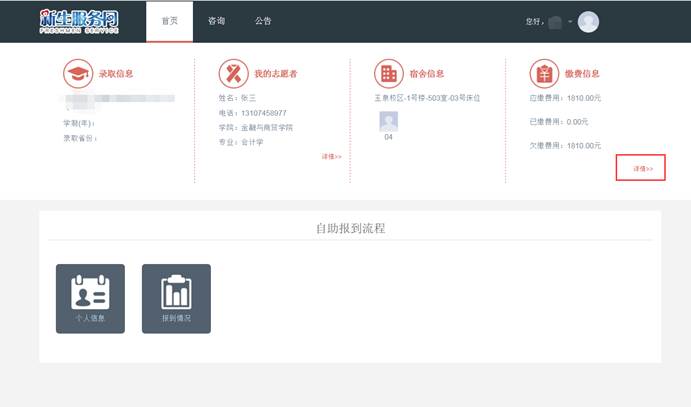Switch to the 咨询 tab
The height and width of the screenshot is (407, 691).
(x=216, y=21)
